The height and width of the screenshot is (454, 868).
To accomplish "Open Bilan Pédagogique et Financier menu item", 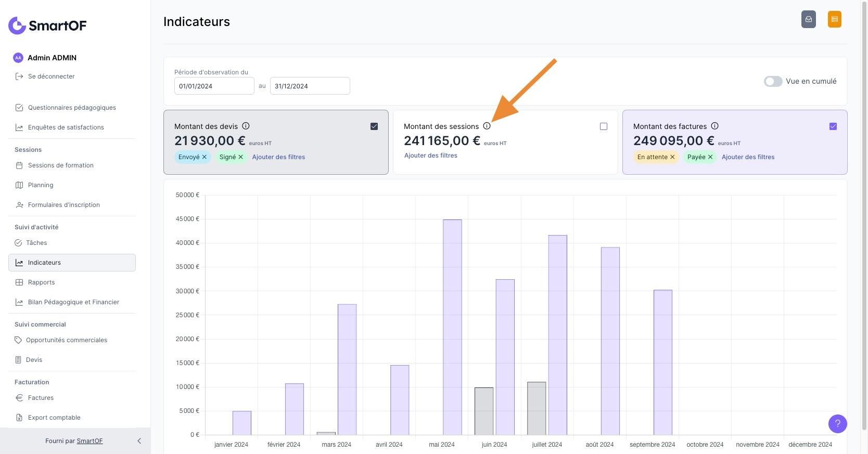I will pyautogui.click(x=73, y=302).
